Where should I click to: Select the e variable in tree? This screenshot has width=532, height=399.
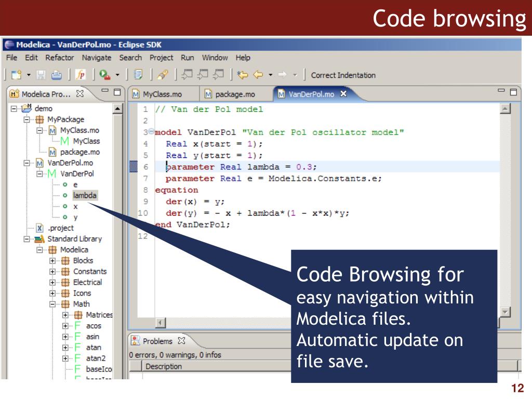75,184
